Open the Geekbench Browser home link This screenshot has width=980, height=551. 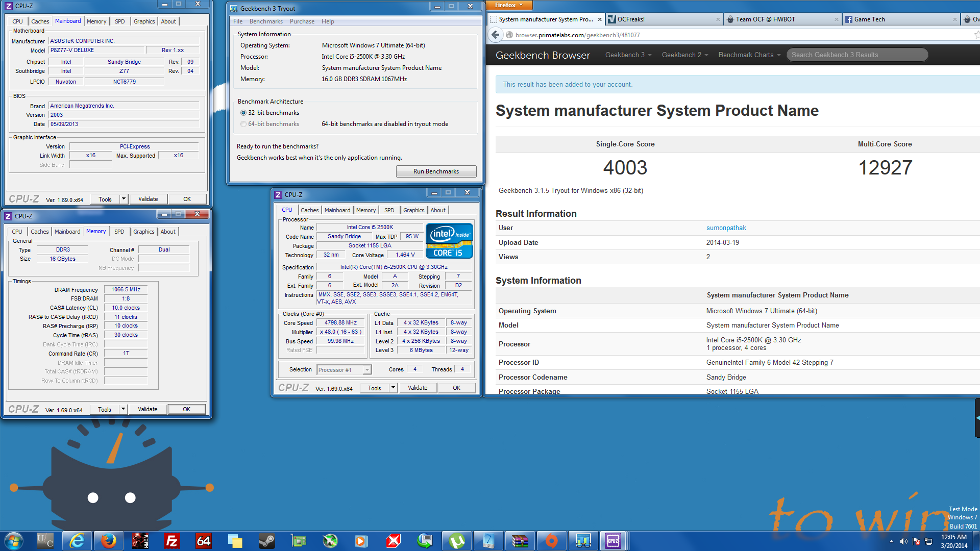coord(543,55)
